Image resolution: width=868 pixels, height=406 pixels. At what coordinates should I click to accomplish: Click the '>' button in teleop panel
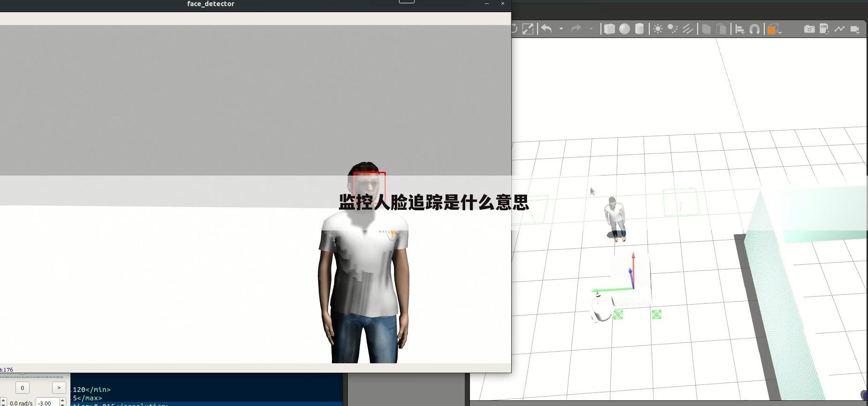click(x=59, y=388)
